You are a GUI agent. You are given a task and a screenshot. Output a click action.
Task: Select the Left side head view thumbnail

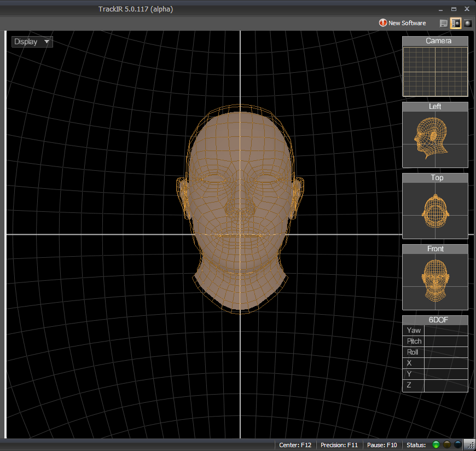pos(435,140)
